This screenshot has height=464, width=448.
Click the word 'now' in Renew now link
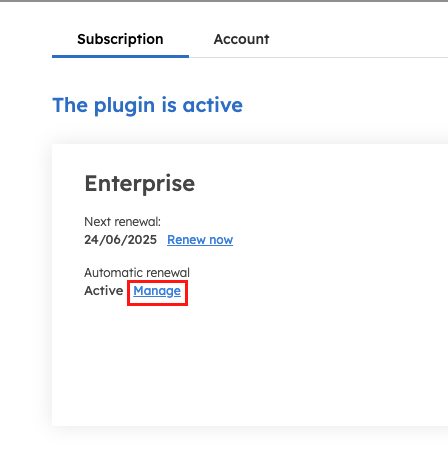(x=221, y=240)
